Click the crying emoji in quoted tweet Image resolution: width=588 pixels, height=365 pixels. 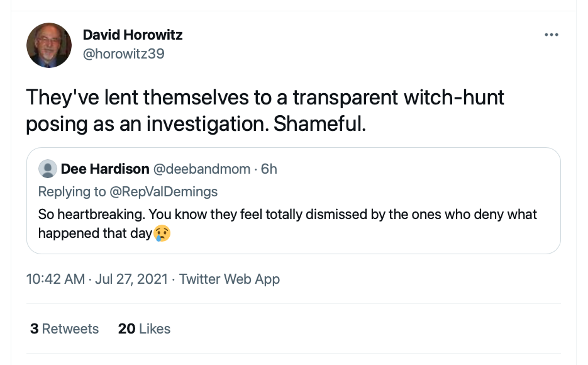click(x=162, y=233)
